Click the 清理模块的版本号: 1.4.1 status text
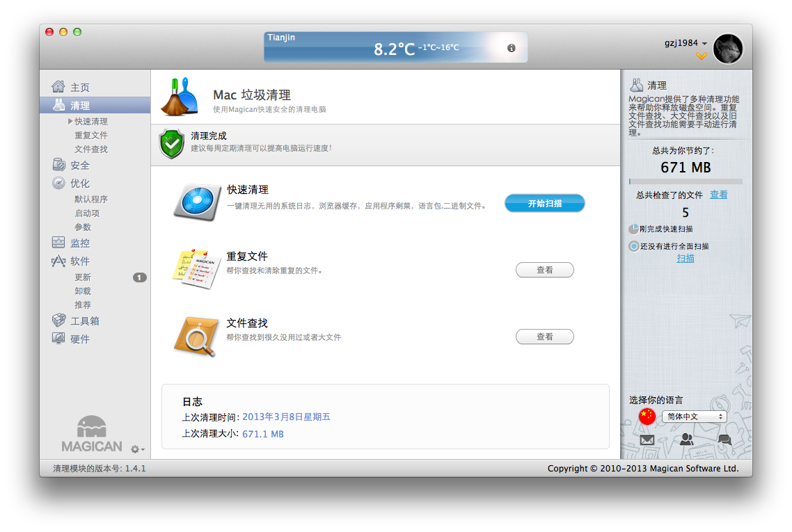 point(100,469)
